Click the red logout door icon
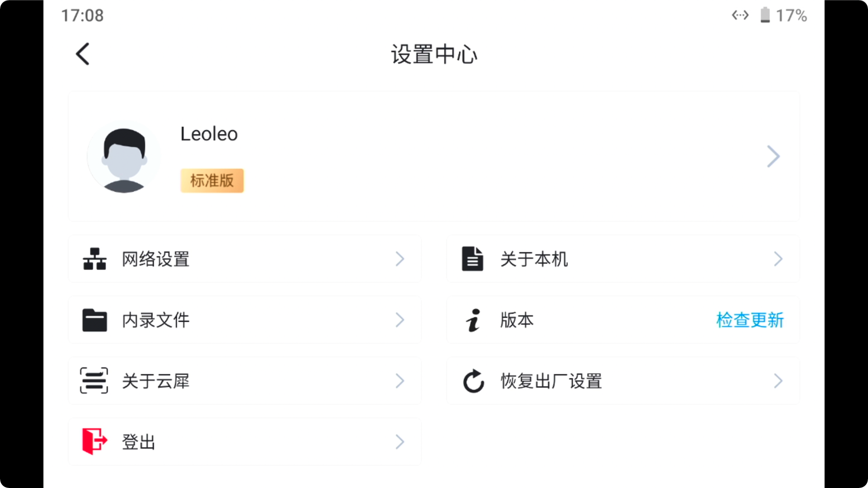Image resolution: width=868 pixels, height=488 pixels. 94,441
